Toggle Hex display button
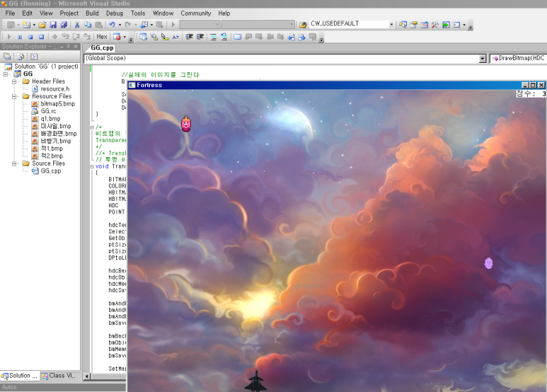 point(102,37)
